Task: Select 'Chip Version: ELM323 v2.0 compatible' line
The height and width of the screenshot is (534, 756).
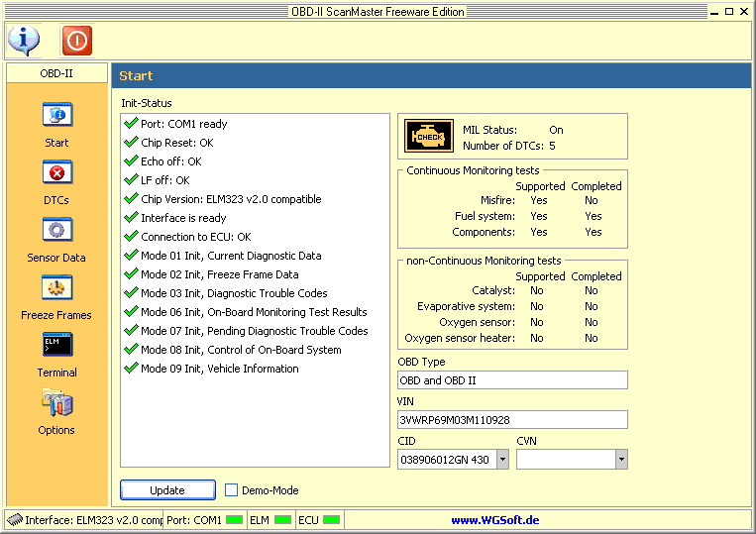Action: 231,199
